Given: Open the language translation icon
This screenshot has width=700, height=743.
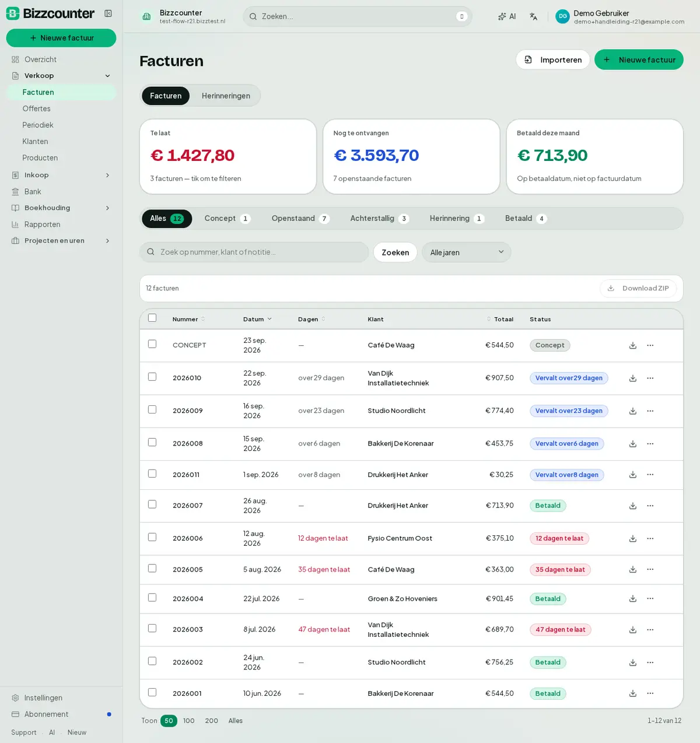Looking at the screenshot, I should coord(534,16).
